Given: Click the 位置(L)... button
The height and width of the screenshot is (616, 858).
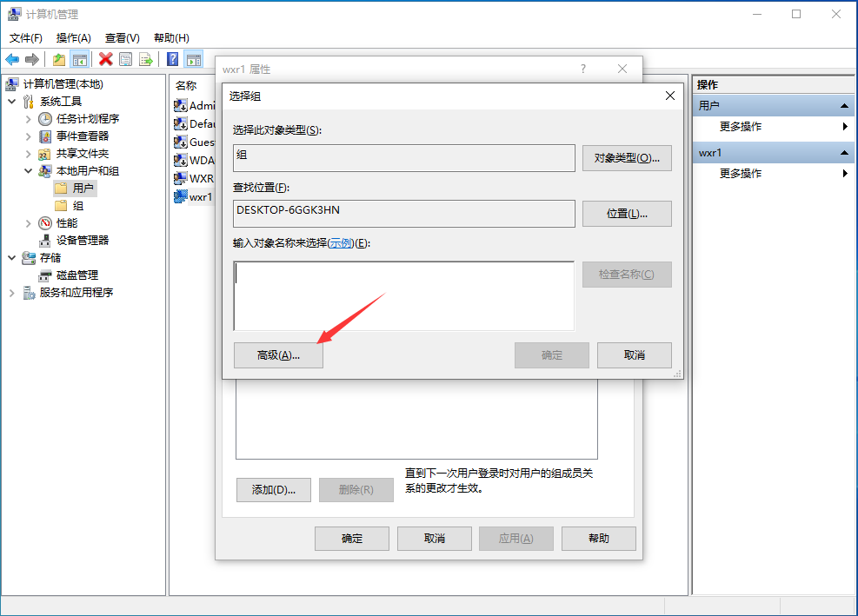Looking at the screenshot, I should coord(627,214).
